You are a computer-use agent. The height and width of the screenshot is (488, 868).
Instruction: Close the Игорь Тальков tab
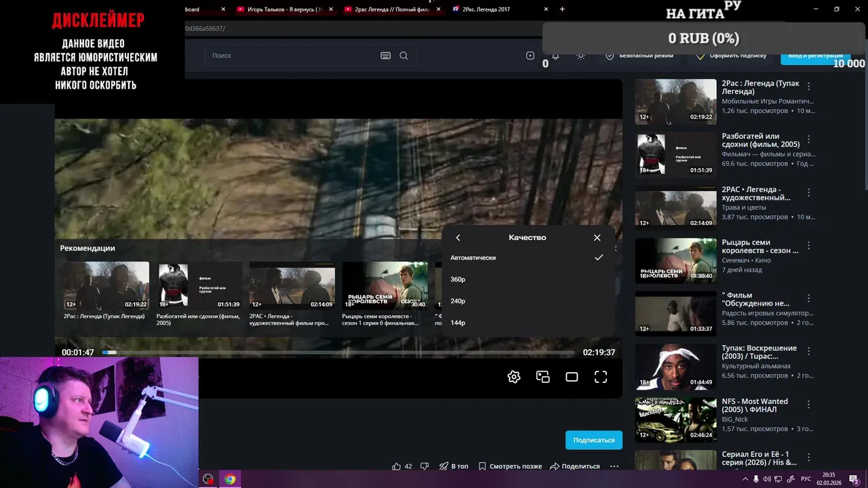point(330,9)
